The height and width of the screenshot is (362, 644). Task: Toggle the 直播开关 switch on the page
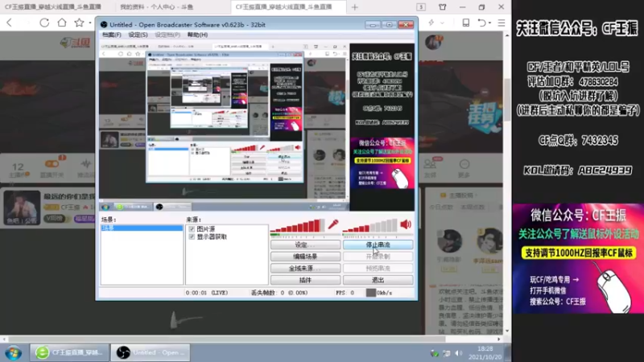[52, 164]
